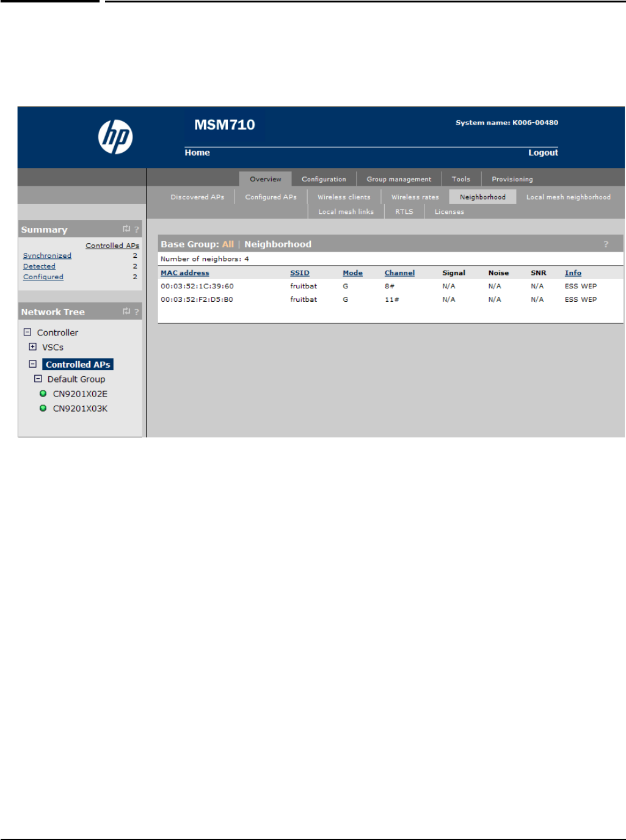
Task: Click the HP logo
Action: click(x=115, y=137)
